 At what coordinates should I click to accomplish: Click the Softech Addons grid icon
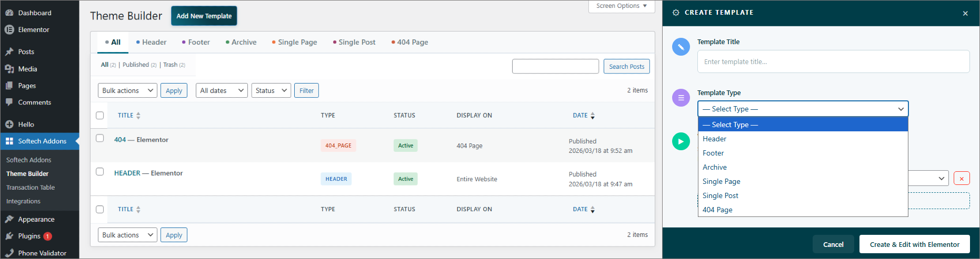[9, 141]
